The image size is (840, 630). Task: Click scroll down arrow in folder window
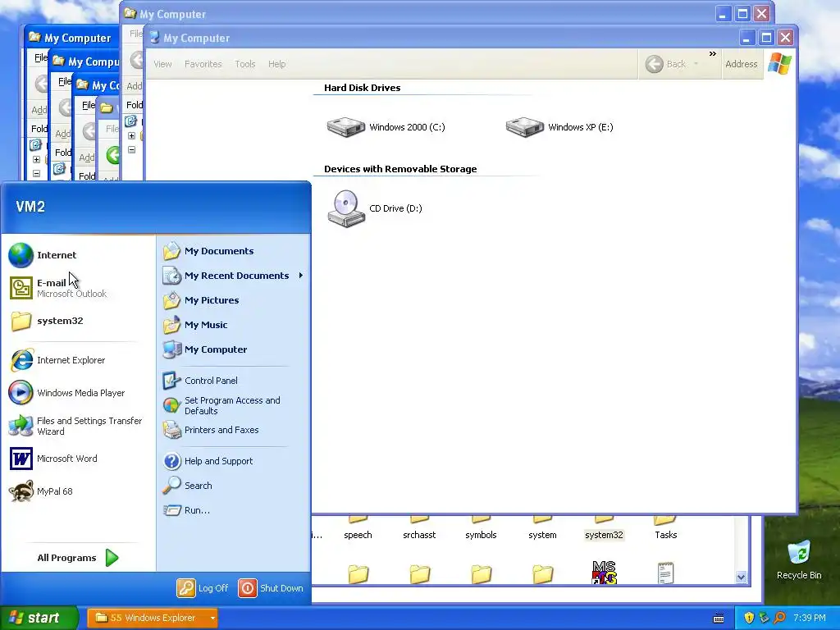click(x=741, y=577)
